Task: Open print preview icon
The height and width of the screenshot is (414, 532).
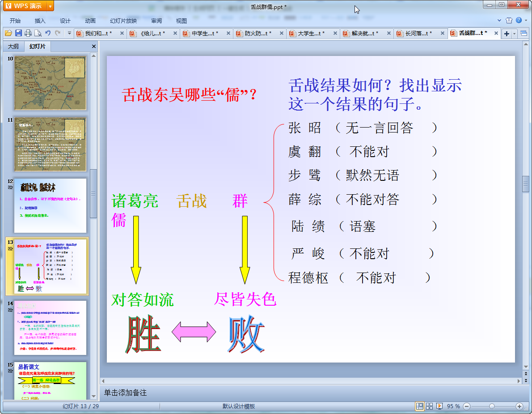Action: (x=38, y=33)
